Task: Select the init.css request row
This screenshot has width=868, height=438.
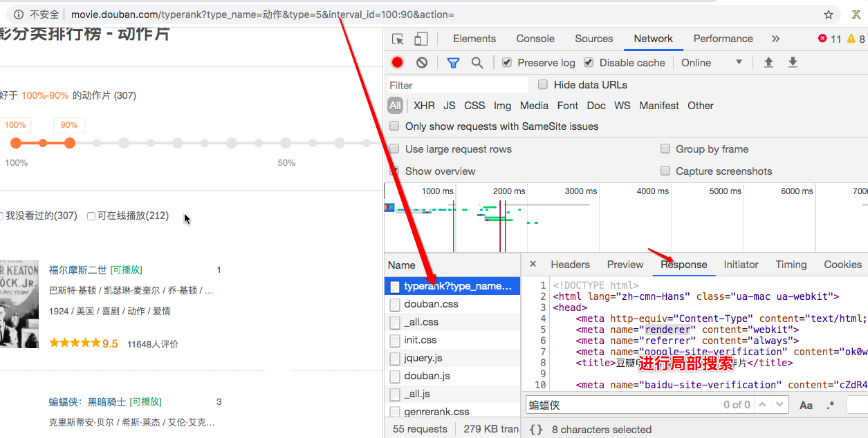Action: coord(452,340)
